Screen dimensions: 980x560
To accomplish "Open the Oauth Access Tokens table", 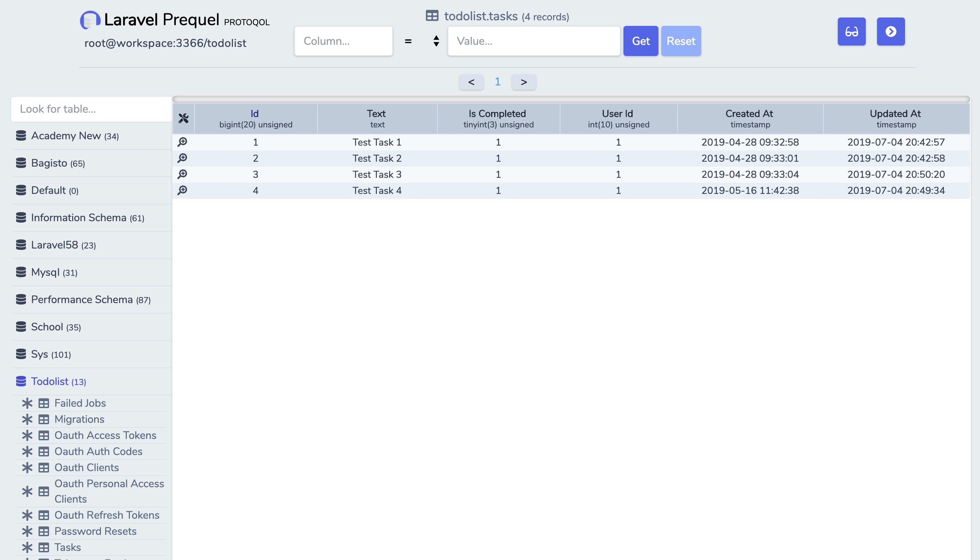I will coord(105,435).
